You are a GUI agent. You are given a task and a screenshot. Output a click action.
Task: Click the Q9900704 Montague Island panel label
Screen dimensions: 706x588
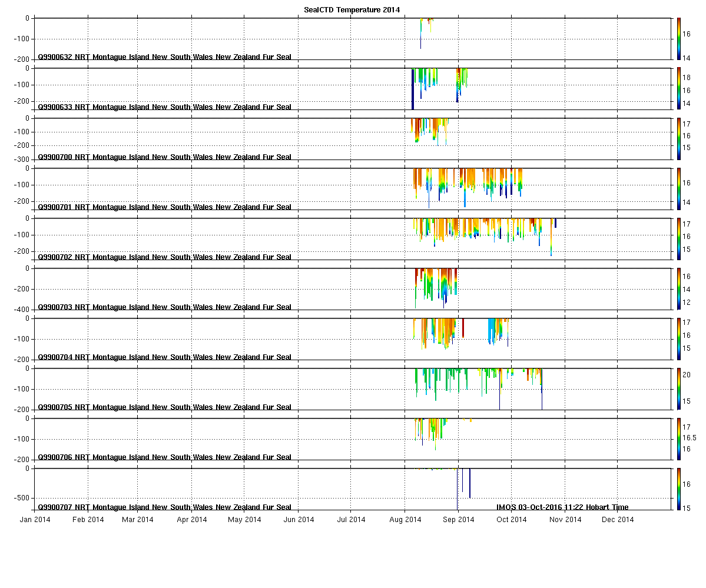pyautogui.click(x=164, y=357)
